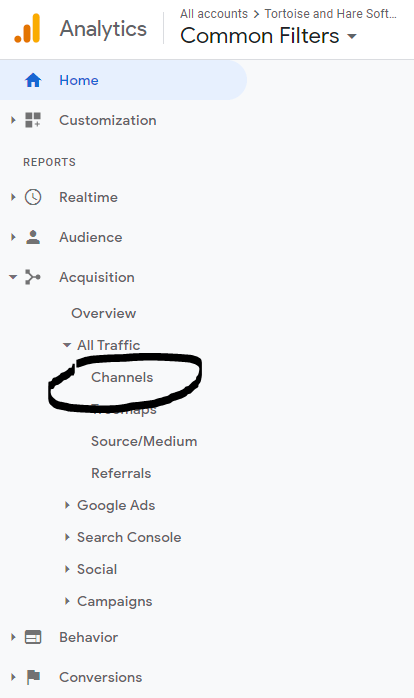The width and height of the screenshot is (414, 698).
Task: Expand the Google Ads submenu
Action: pyautogui.click(x=67, y=505)
